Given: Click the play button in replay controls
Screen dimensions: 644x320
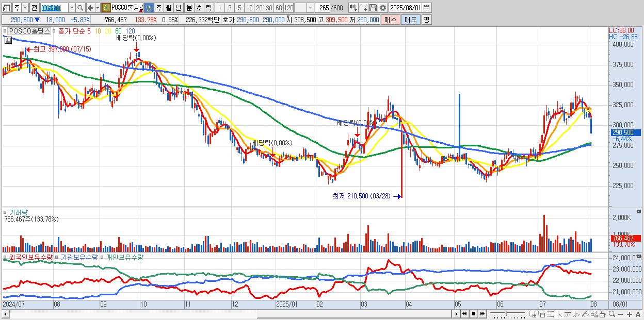Looking at the screenshot, I should 457,314.
